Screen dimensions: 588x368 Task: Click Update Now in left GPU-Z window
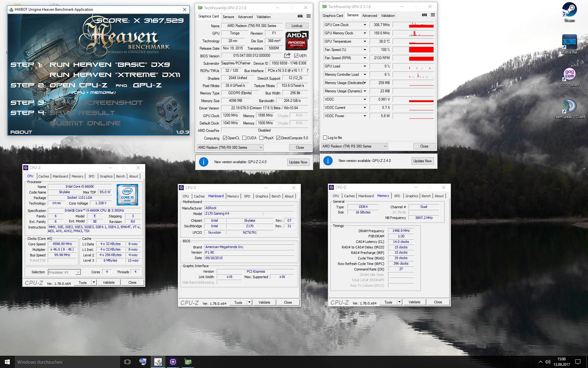(x=298, y=162)
